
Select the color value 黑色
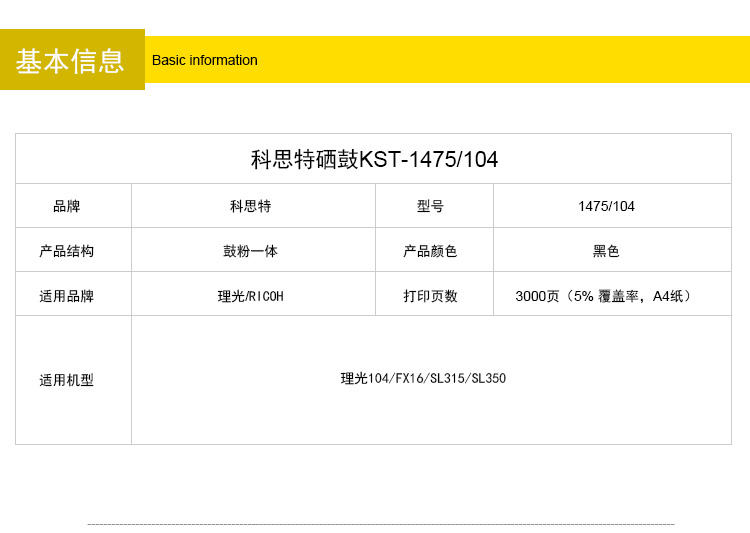coord(606,251)
